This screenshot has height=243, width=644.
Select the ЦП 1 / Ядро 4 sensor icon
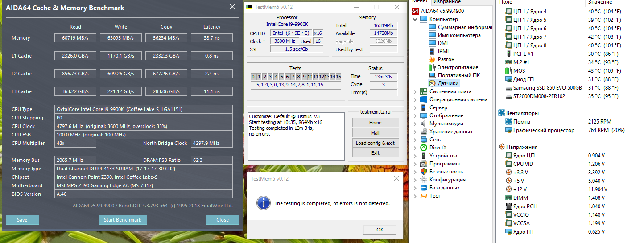pyautogui.click(x=509, y=12)
